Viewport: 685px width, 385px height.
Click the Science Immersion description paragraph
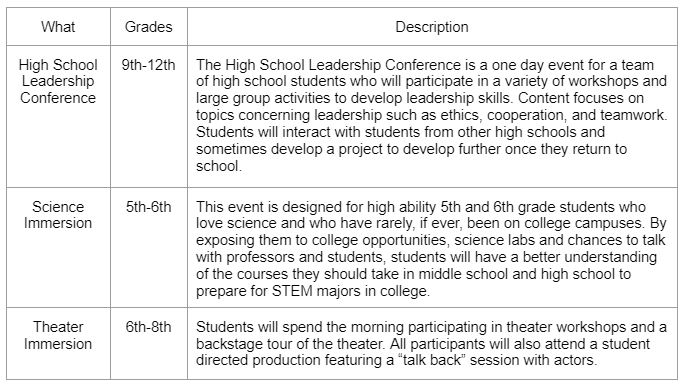coord(431,249)
